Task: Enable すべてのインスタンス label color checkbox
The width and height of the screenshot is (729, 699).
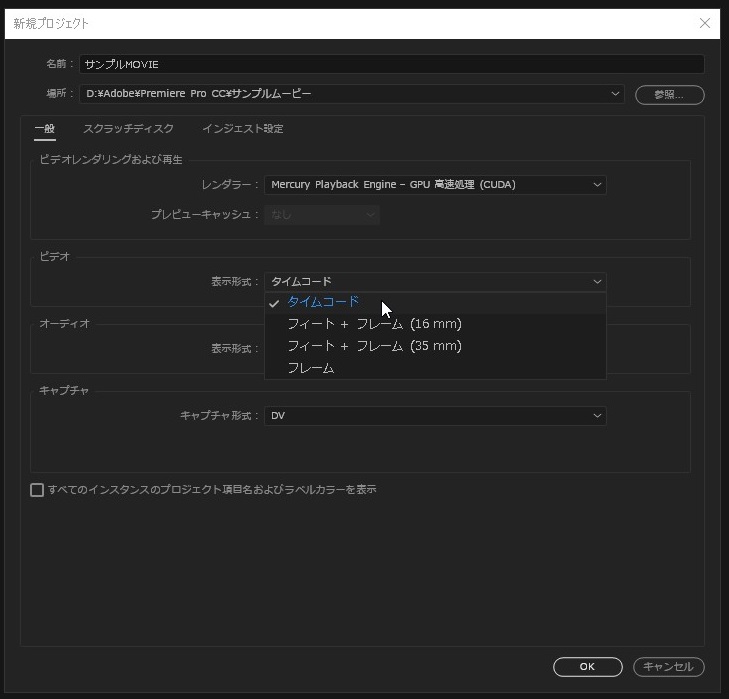Action: coord(37,490)
